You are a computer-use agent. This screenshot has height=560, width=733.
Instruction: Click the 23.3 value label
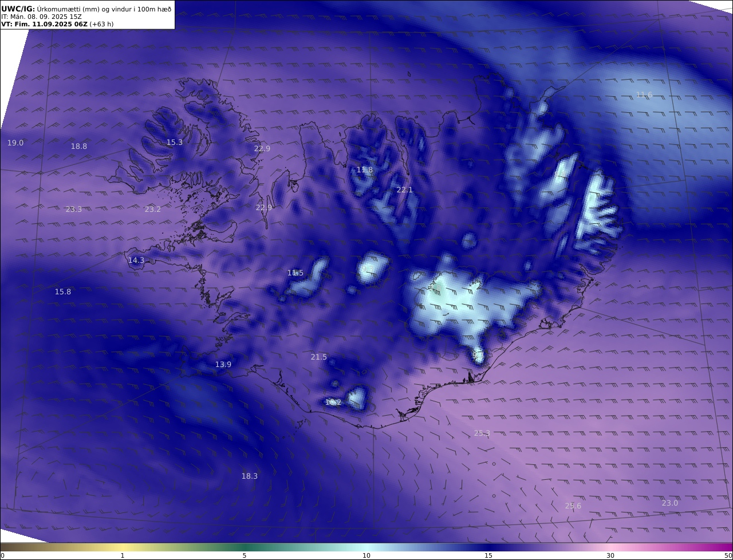pyautogui.click(x=74, y=210)
